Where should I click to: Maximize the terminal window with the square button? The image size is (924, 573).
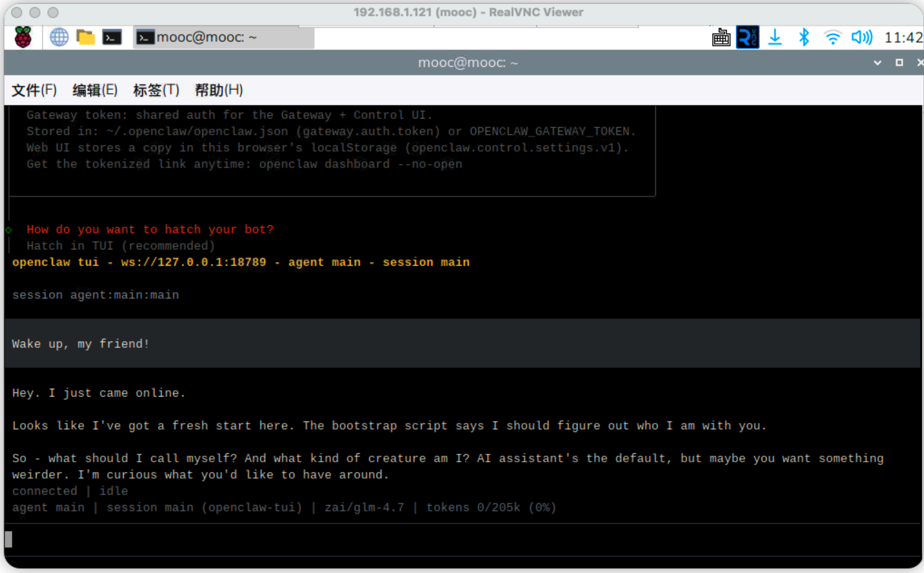coord(899,63)
